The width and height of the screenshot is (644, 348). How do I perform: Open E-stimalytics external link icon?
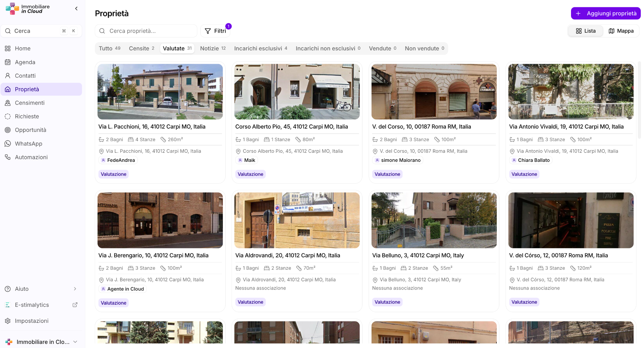[75, 305]
